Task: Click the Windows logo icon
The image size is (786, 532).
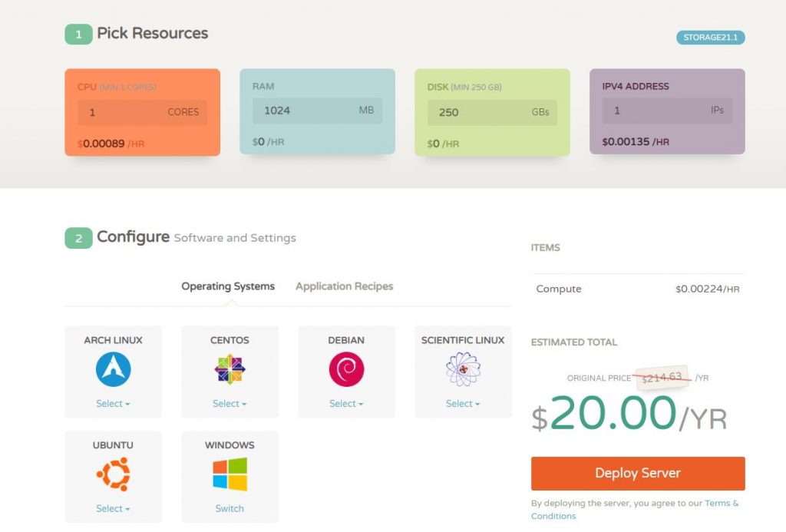Action: tap(230, 474)
